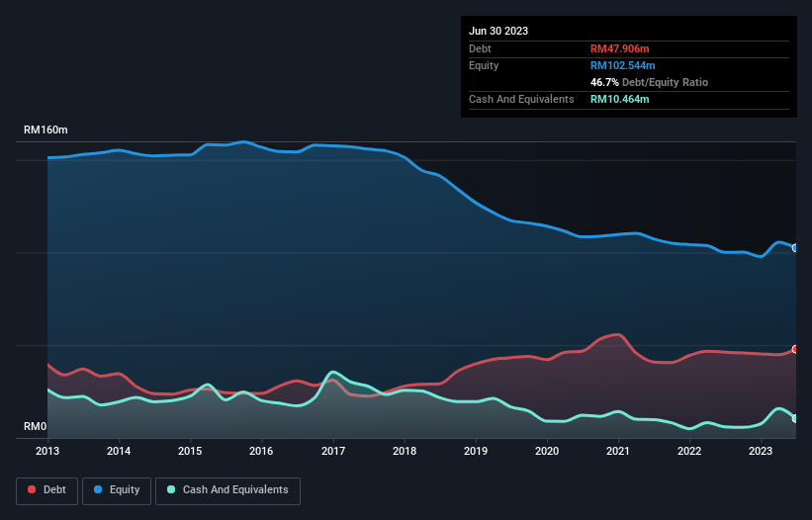The height and width of the screenshot is (520, 812).
Task: Click the 2023 x-axis label
Action: (761, 451)
